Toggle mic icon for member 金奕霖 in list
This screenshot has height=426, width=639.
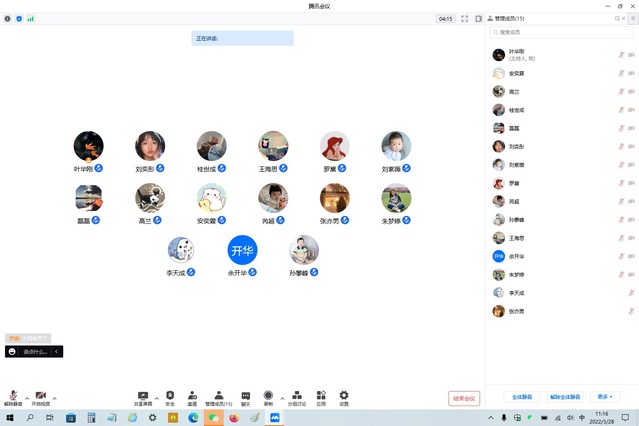tap(620, 73)
